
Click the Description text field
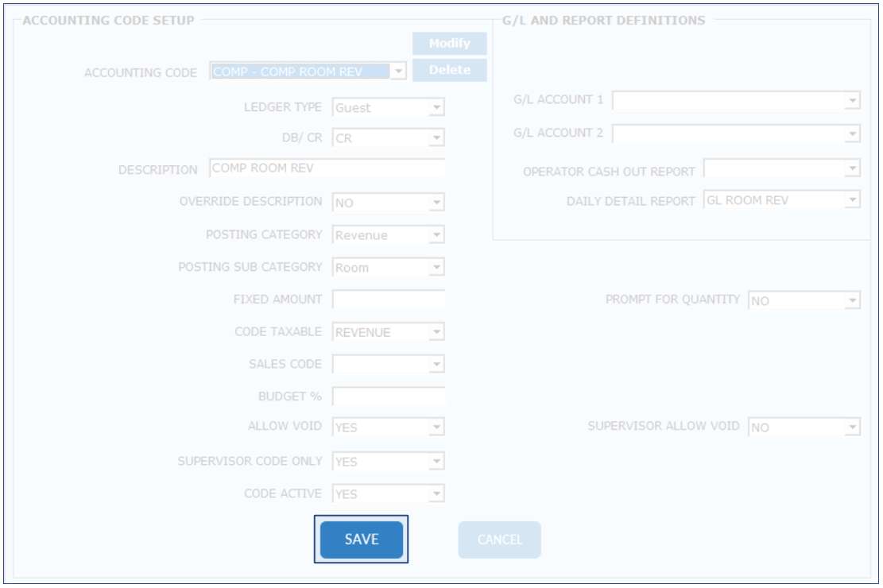click(327, 168)
